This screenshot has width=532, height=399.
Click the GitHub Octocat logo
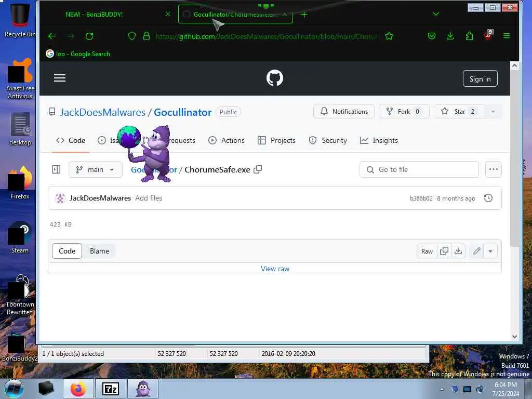[275, 78]
